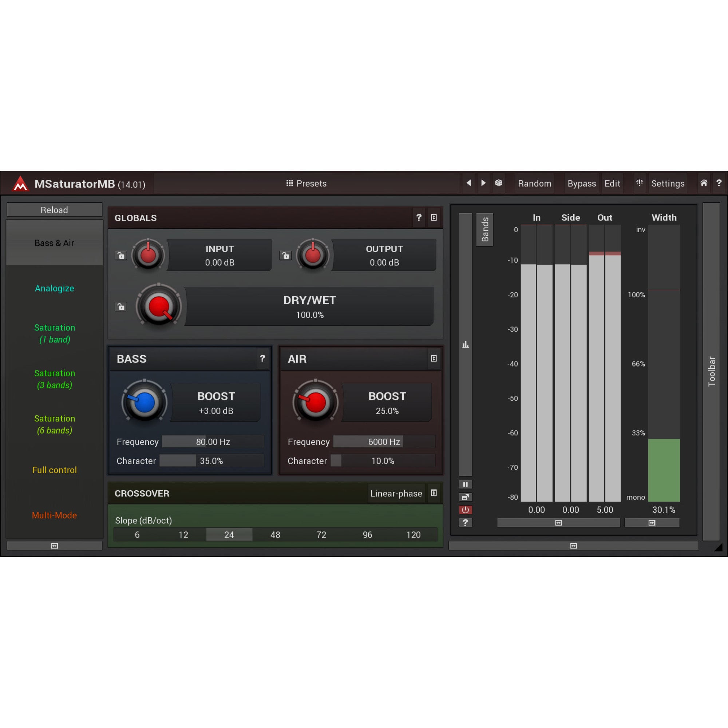Viewport: 728px width, 728px height.
Task: Click the Edit button
Action: 612,183
